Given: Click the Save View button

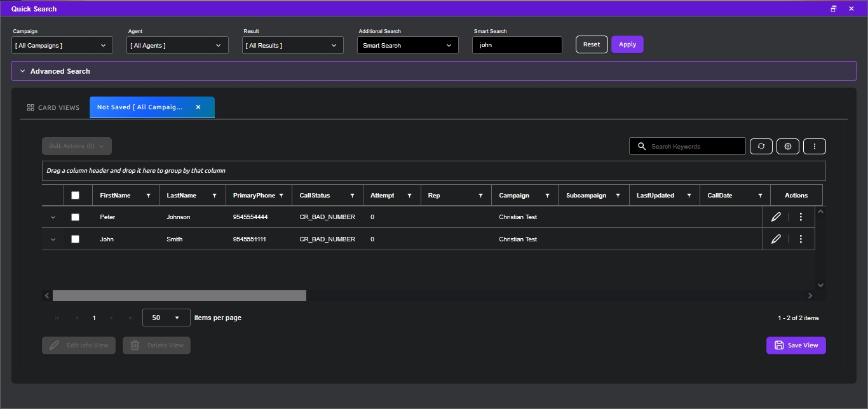Looking at the screenshot, I should [x=796, y=345].
